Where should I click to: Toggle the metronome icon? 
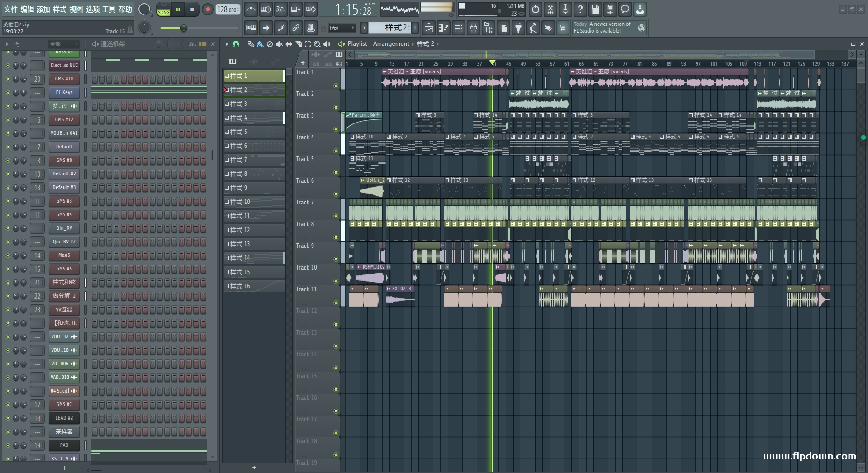point(251,9)
